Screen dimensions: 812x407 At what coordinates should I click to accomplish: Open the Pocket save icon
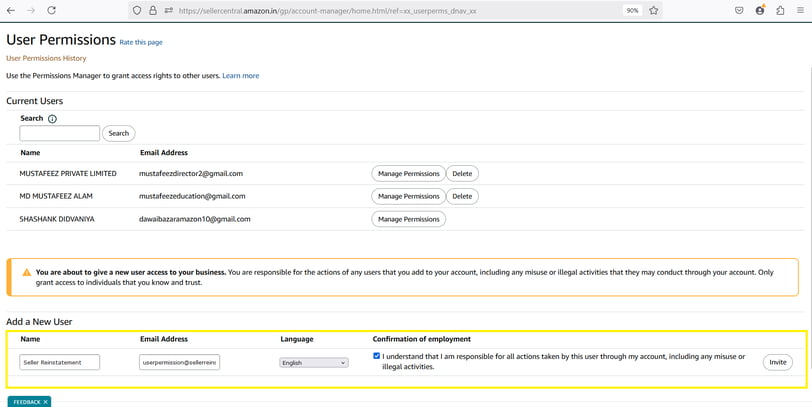(739, 10)
